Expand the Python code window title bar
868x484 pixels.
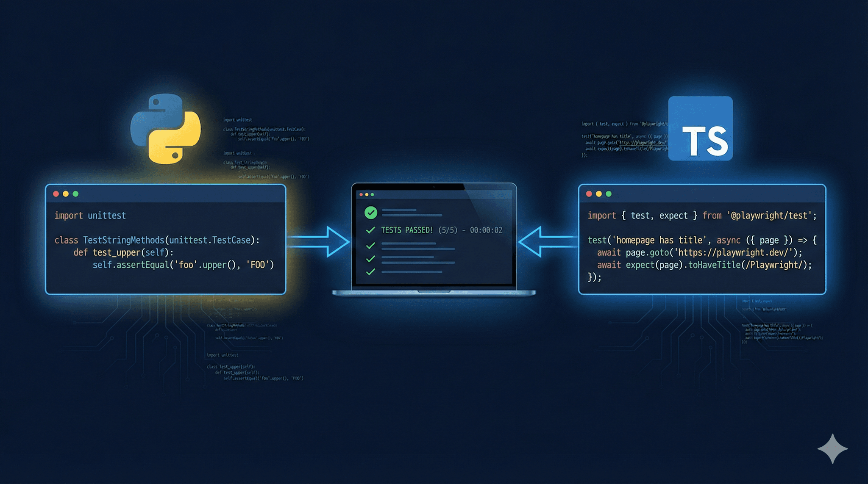(165, 194)
